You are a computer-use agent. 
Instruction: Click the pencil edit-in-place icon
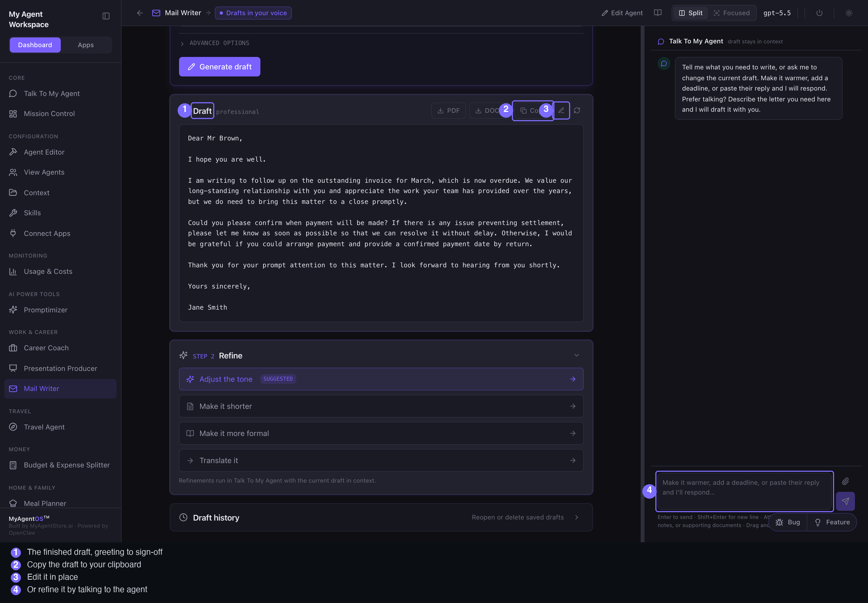click(x=561, y=110)
